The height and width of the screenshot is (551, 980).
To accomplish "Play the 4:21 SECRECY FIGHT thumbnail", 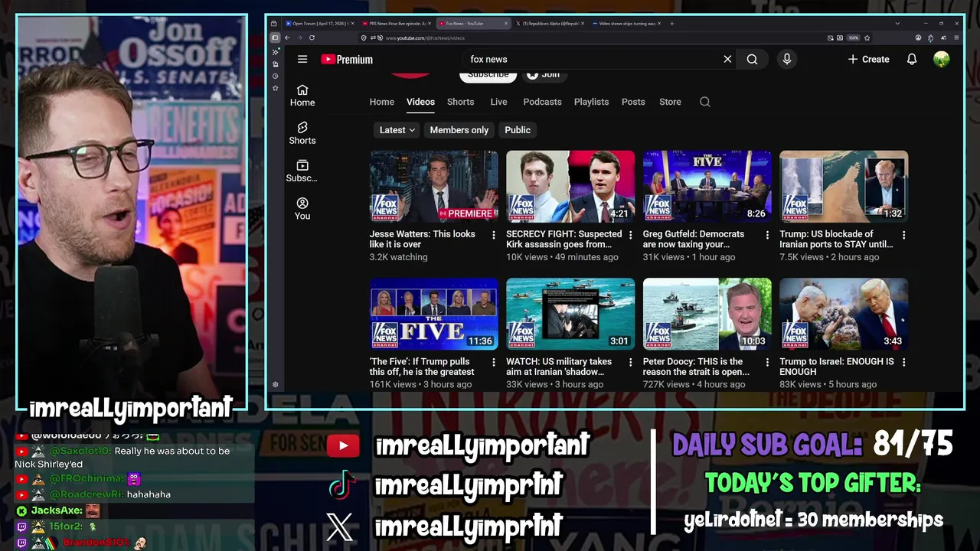I will point(570,186).
